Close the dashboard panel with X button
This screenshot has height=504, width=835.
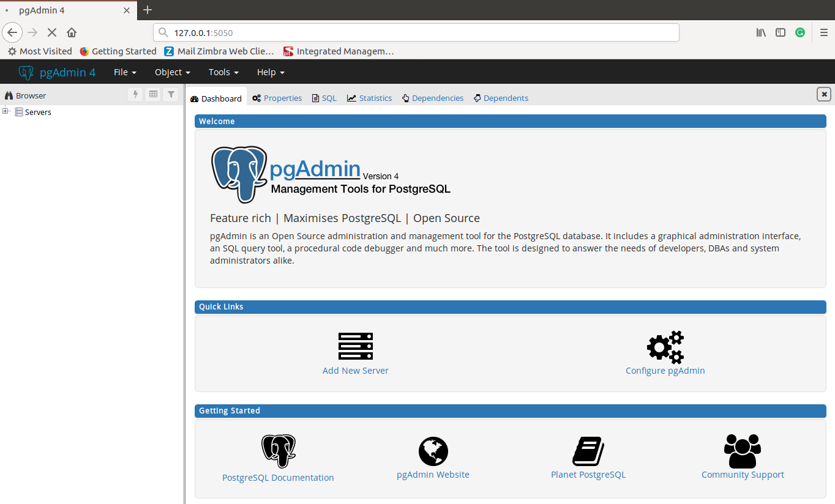point(824,94)
